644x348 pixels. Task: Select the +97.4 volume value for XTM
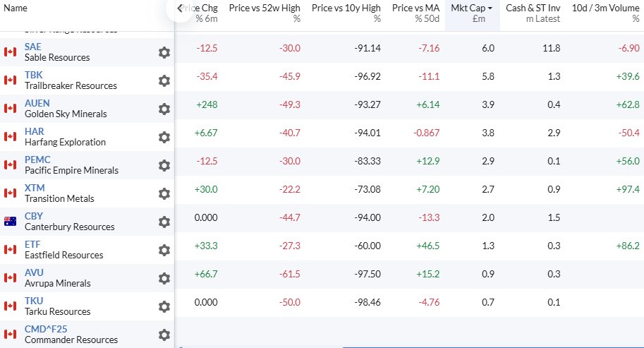coord(628,189)
